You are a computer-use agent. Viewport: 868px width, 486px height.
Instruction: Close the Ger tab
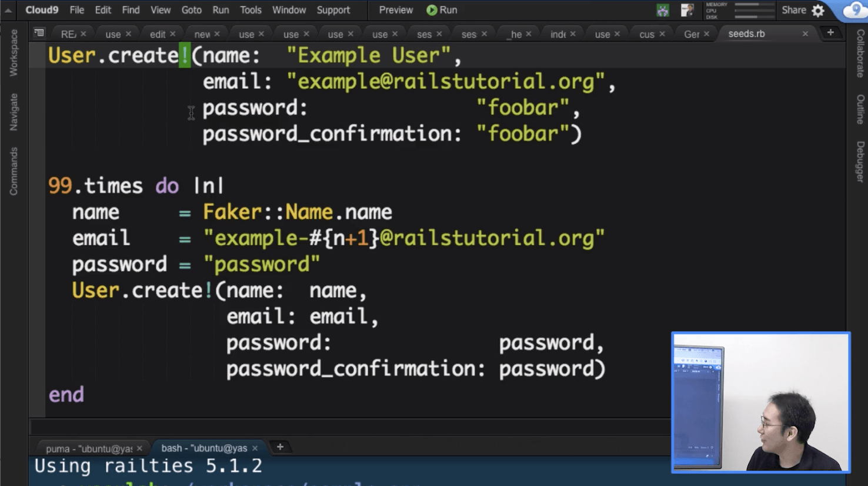tap(706, 34)
